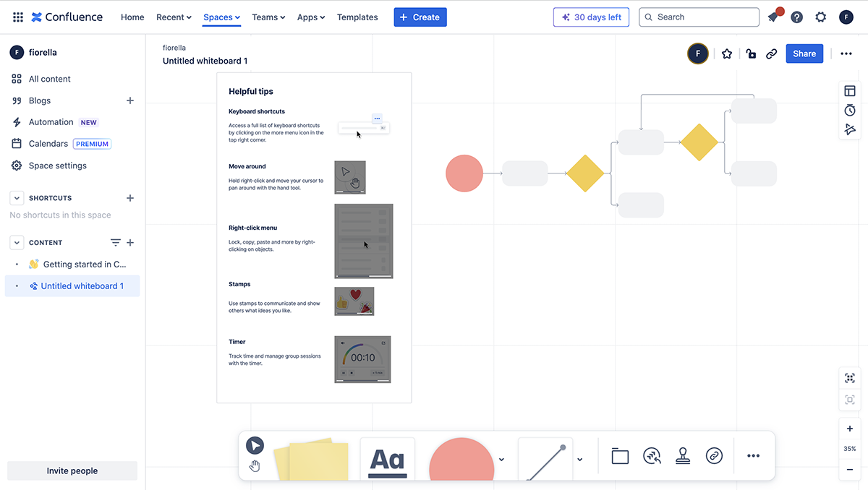This screenshot has height=490, width=868.
Task: Open the smart link insert tool
Action: coord(714,456)
